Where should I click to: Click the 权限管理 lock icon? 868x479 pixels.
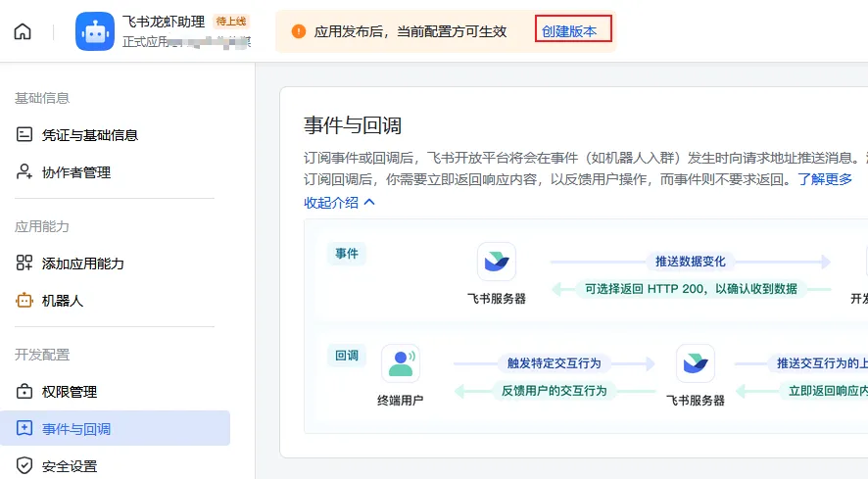pyautogui.click(x=24, y=391)
